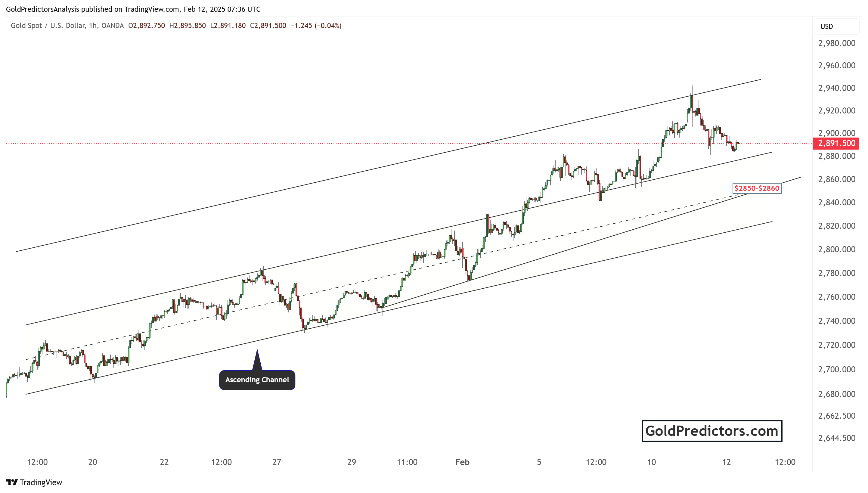The image size is (868, 493).
Task: Click the 2,700.000 price scale label
Action: tap(836, 369)
